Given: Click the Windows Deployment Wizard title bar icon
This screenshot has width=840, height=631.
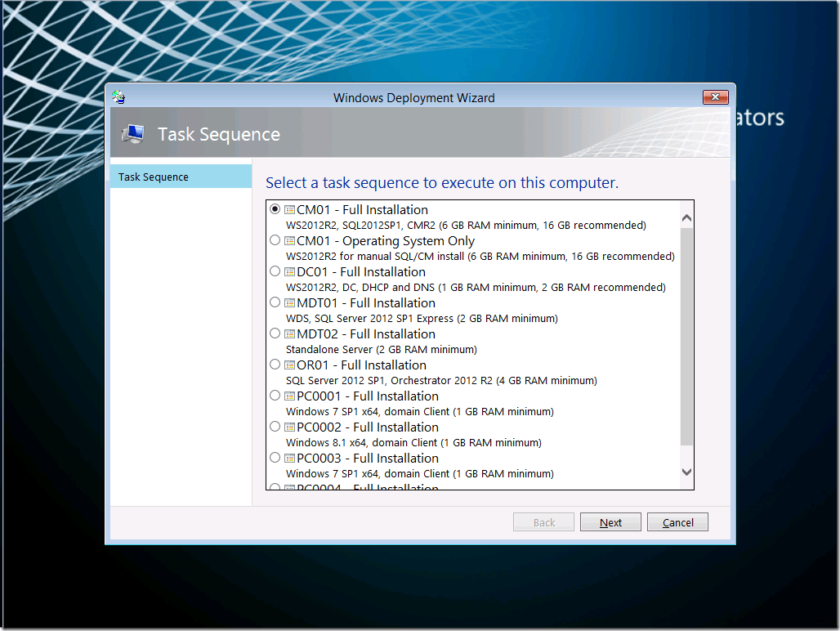Looking at the screenshot, I should coord(118,97).
